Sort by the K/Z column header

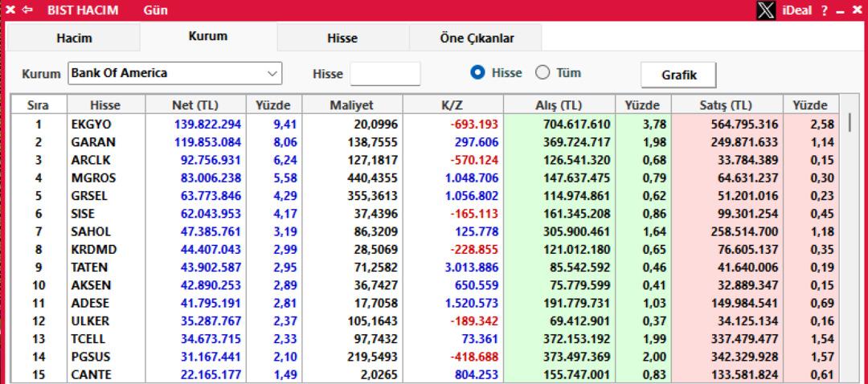(452, 105)
